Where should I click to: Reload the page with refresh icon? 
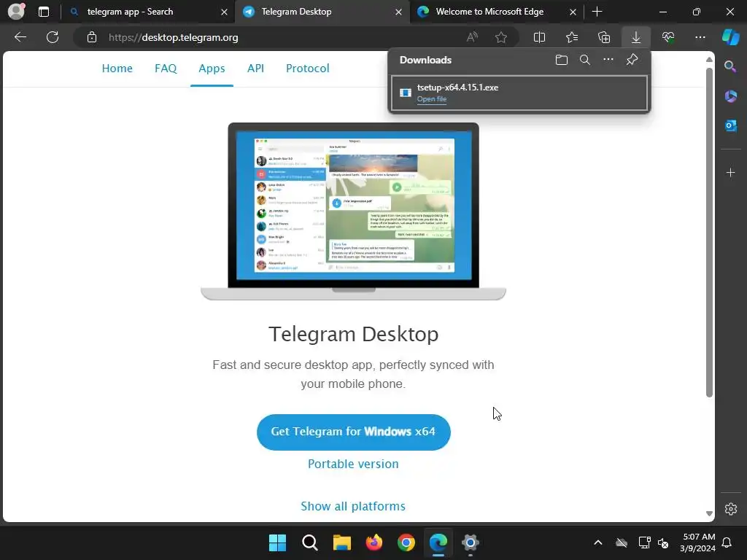53,37
